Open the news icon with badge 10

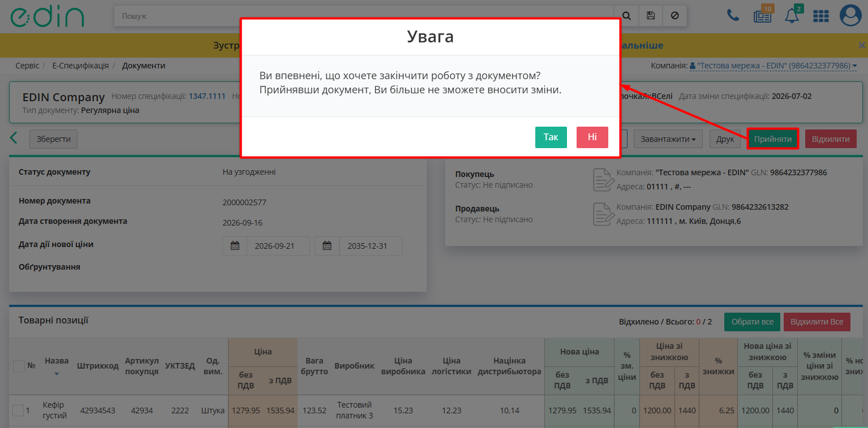pyautogui.click(x=763, y=16)
